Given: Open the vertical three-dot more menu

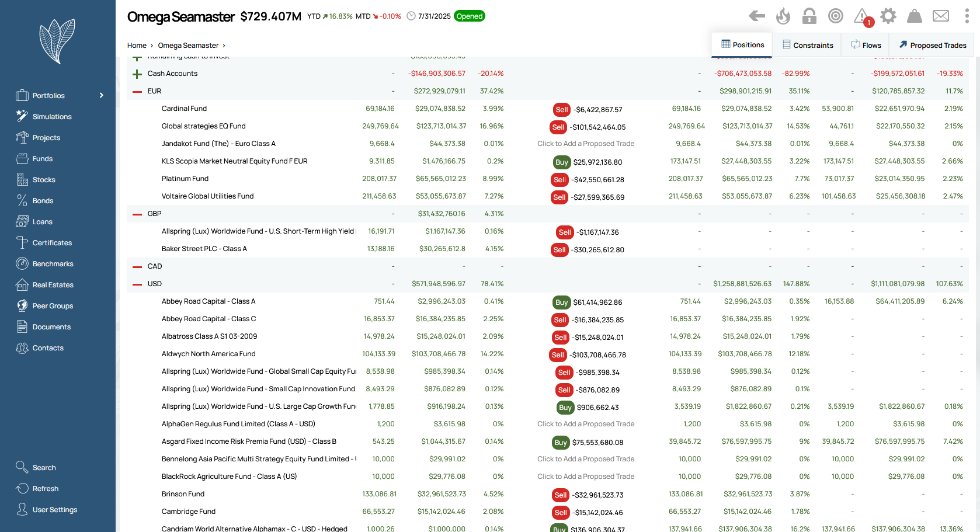Looking at the screenshot, I should click(x=967, y=16).
